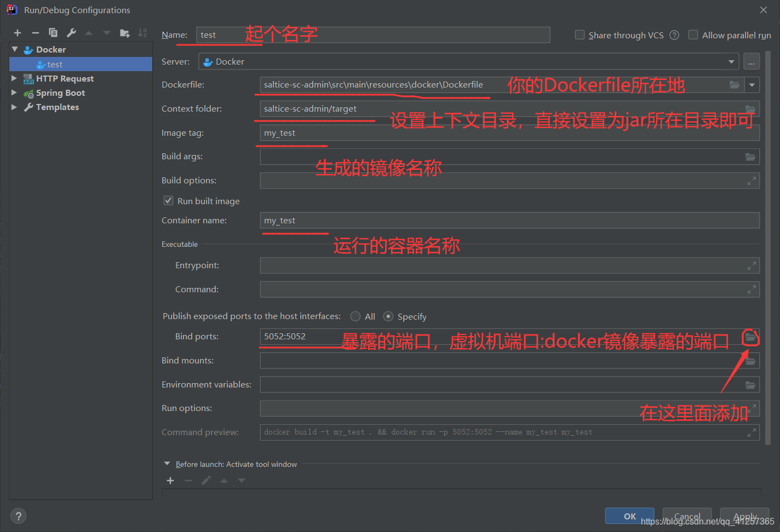Open Bind ports editor folder icon
Screen dimensions: 780x532
750,338
